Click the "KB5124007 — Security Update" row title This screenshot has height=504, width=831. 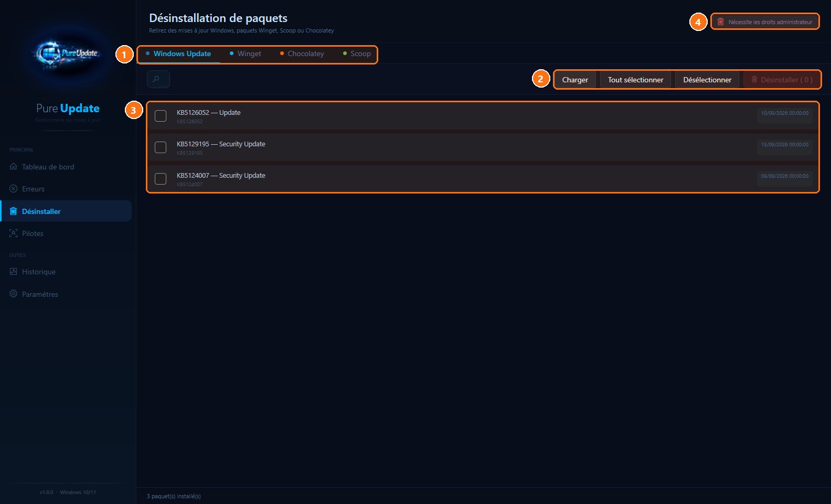[x=221, y=176]
